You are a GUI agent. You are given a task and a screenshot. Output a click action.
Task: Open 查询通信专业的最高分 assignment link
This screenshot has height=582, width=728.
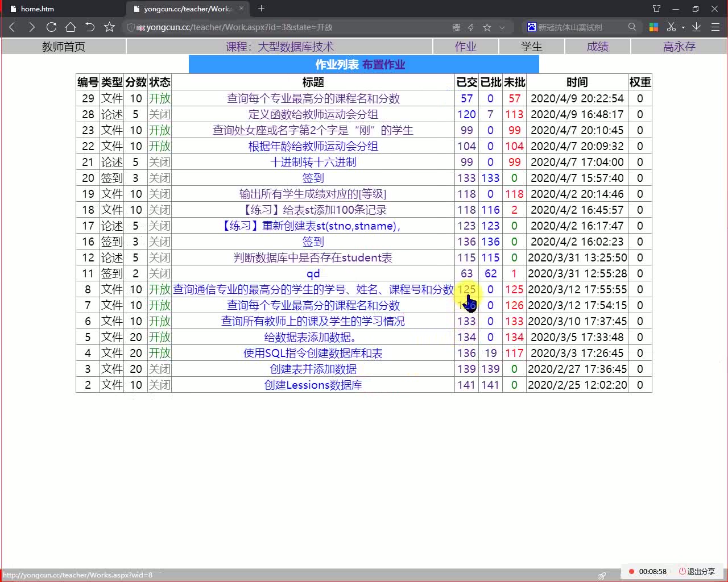click(313, 289)
